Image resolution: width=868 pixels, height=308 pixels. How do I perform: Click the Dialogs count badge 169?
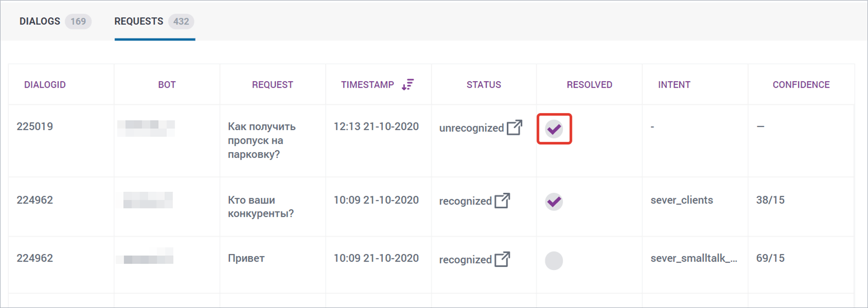(x=78, y=21)
